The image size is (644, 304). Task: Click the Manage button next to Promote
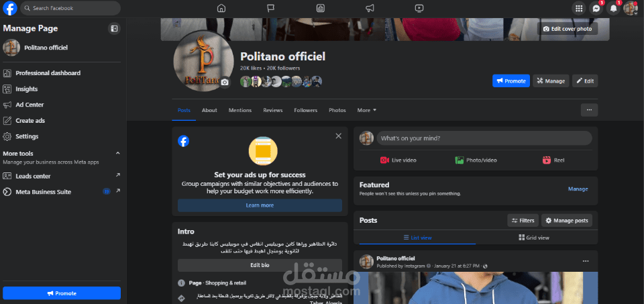pos(551,81)
